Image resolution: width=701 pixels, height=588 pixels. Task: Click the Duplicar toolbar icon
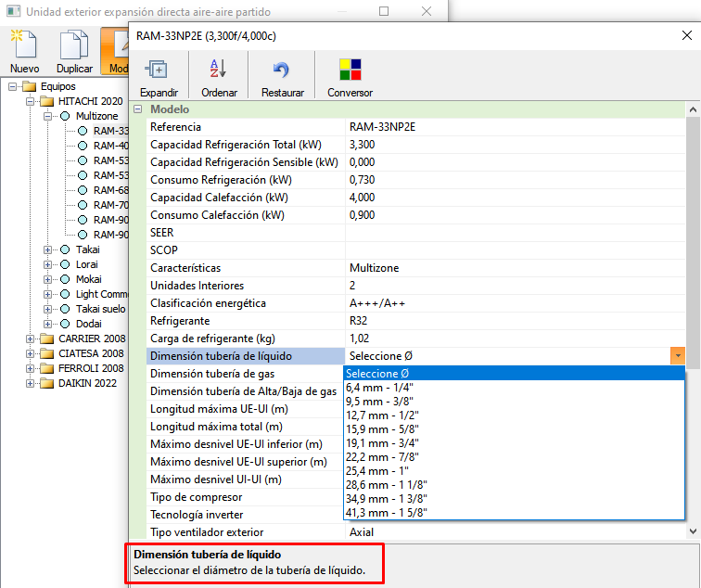(74, 45)
